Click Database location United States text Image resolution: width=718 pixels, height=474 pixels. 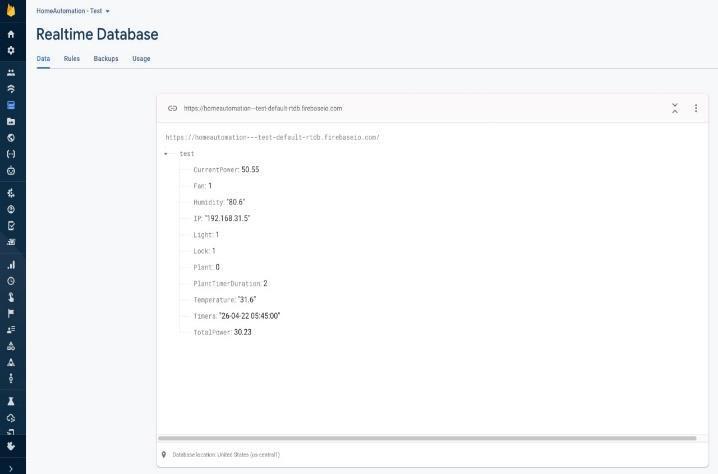pyautogui.click(x=226, y=455)
